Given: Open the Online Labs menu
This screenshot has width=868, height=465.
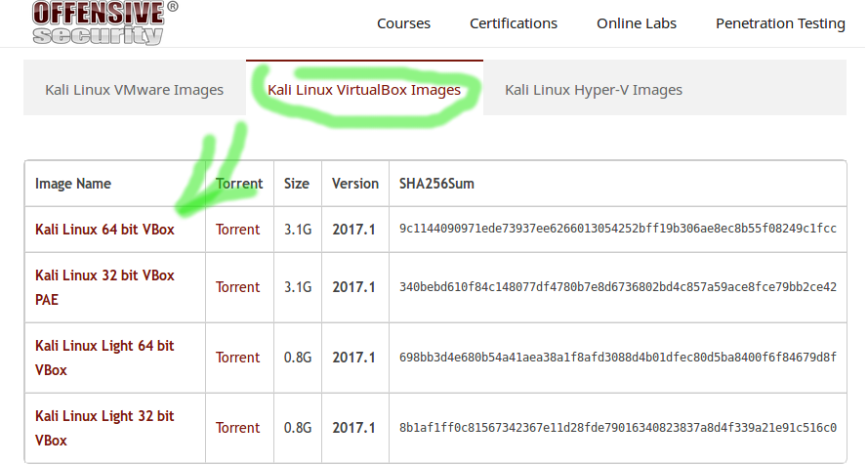Looking at the screenshot, I should [636, 23].
